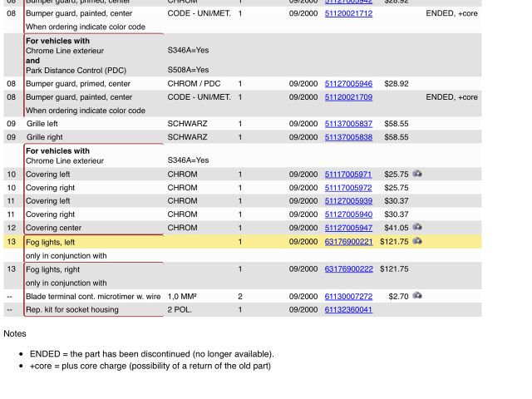
Task: Open part number 51127005940
Action: [348, 214]
